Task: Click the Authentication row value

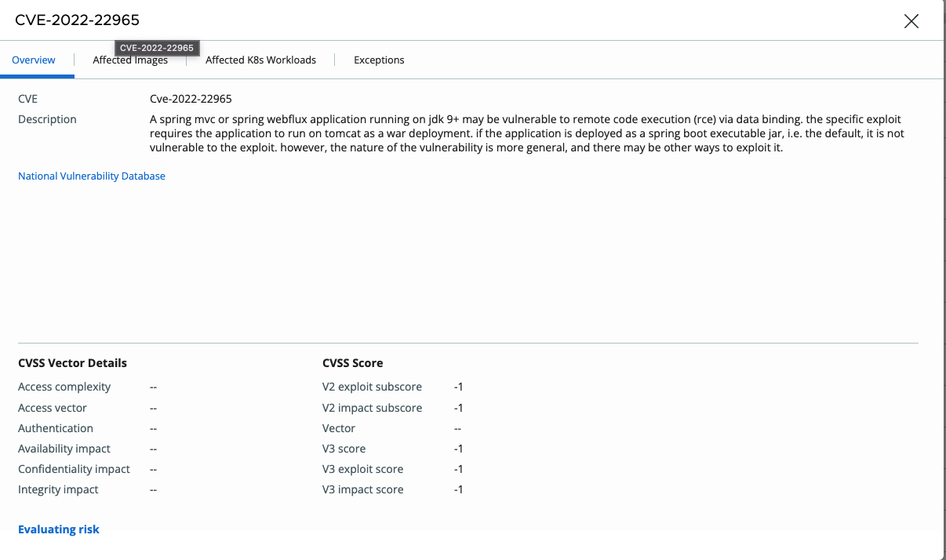Action: 152,428
